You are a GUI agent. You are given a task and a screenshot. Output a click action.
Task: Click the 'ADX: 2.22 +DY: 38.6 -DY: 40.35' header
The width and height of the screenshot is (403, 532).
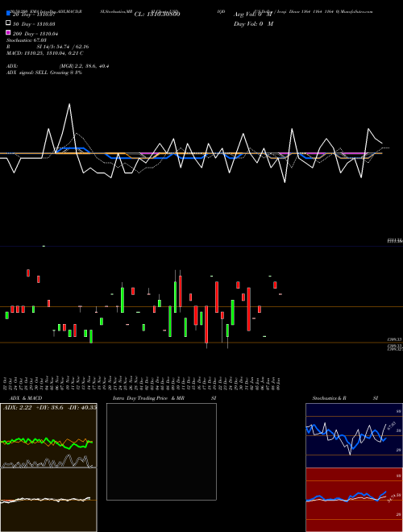(x=50, y=407)
